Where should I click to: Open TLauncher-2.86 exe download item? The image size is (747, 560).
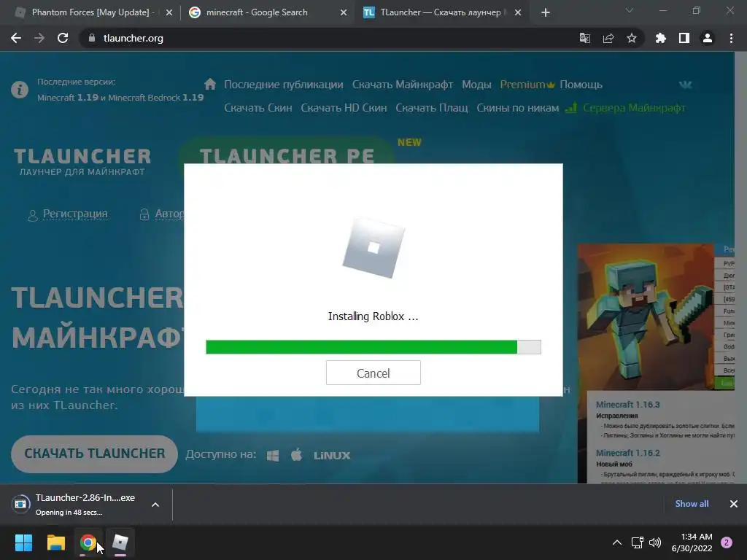pyautogui.click(x=76, y=505)
